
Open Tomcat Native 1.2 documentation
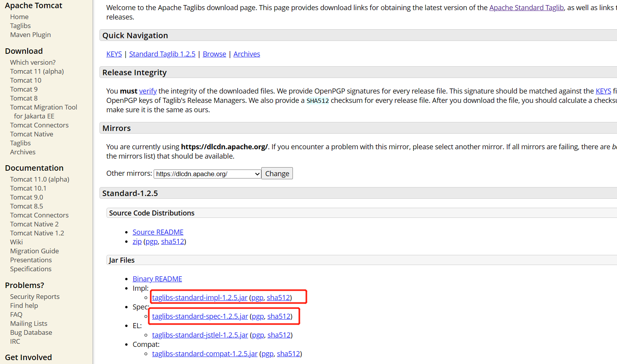[37, 233]
